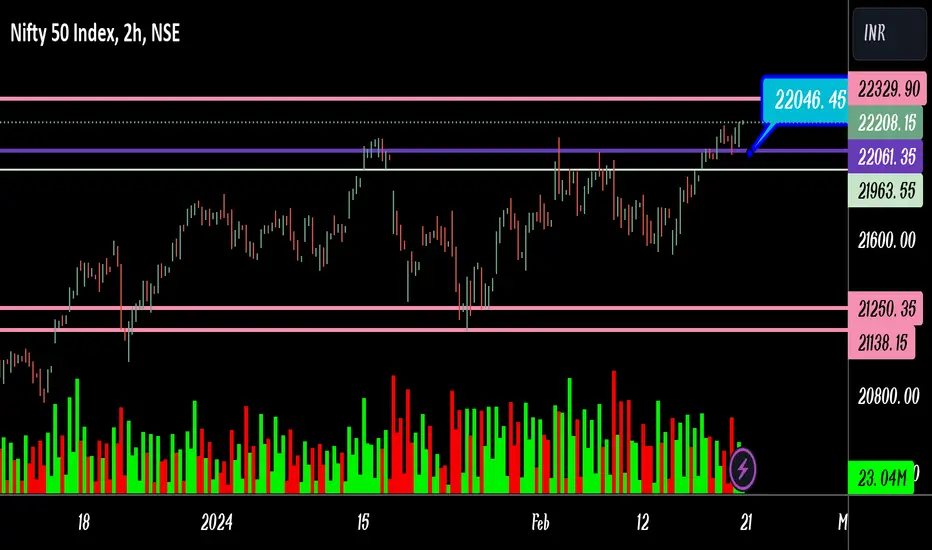Click the Nifty 50 Index chart title
The width and height of the screenshot is (932, 550).
(x=95, y=33)
